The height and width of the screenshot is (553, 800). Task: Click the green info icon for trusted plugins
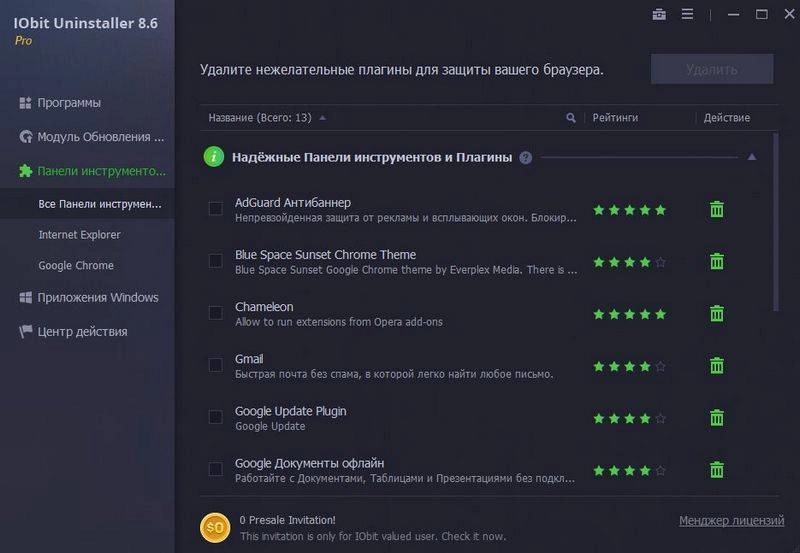pos(214,157)
